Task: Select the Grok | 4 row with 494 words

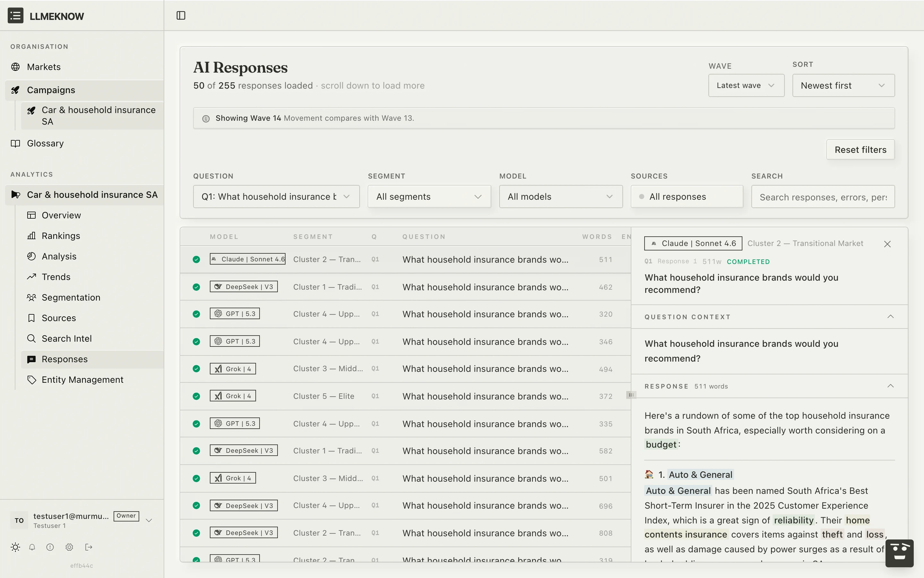Action: [x=405, y=369]
